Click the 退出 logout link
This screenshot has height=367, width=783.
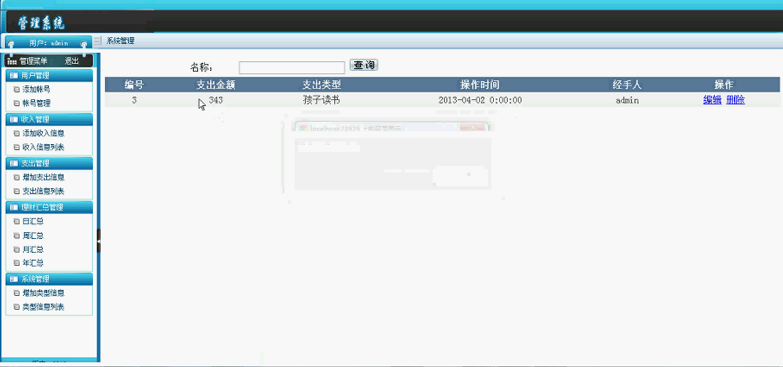coord(71,61)
